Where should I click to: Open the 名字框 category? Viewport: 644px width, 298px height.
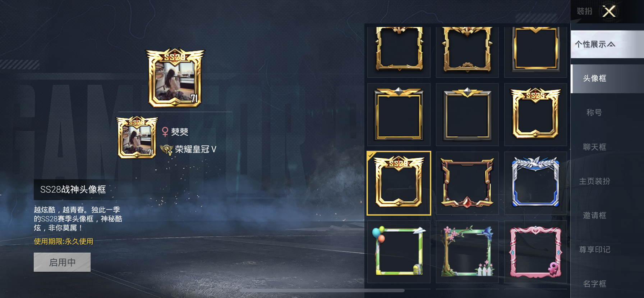(x=594, y=284)
